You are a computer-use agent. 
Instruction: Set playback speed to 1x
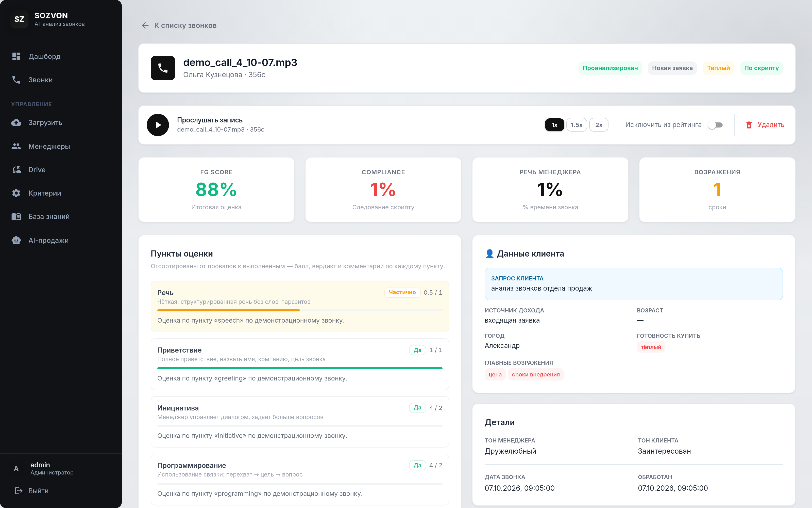554,125
